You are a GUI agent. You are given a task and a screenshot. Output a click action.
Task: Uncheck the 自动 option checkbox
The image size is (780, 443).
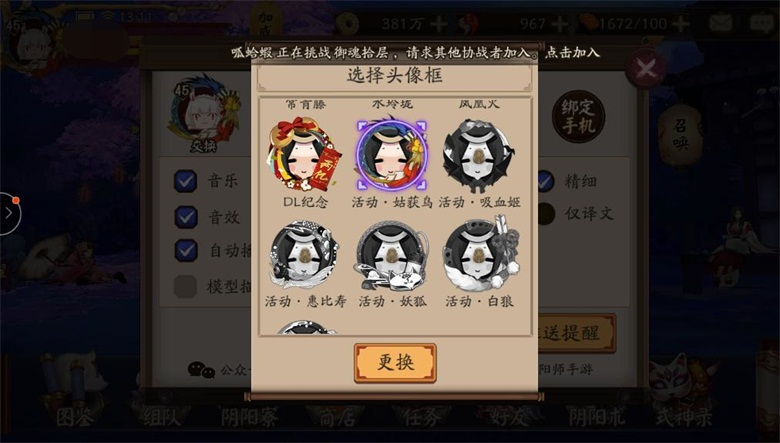pos(186,250)
